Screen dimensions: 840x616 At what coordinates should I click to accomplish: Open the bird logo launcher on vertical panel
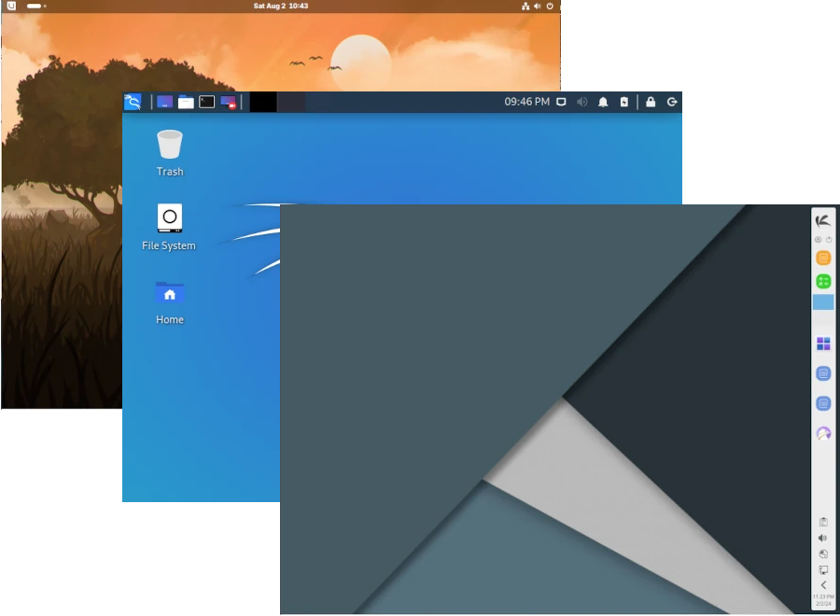(823, 220)
